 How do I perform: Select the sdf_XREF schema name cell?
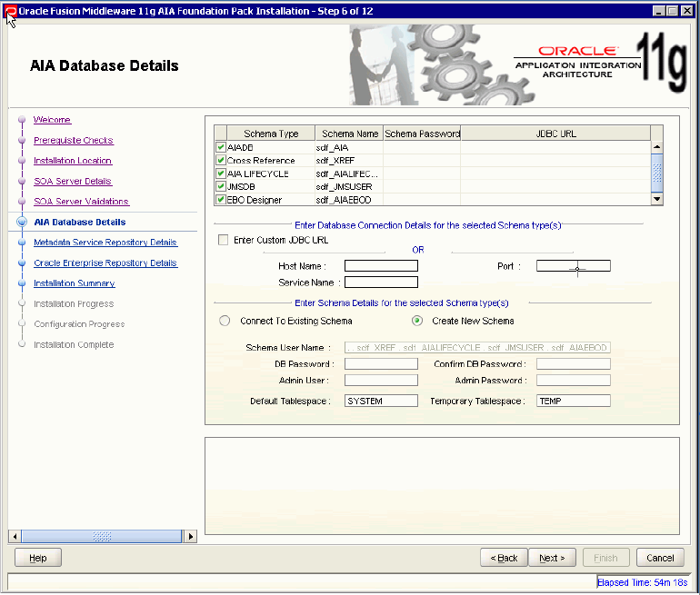coord(349,160)
